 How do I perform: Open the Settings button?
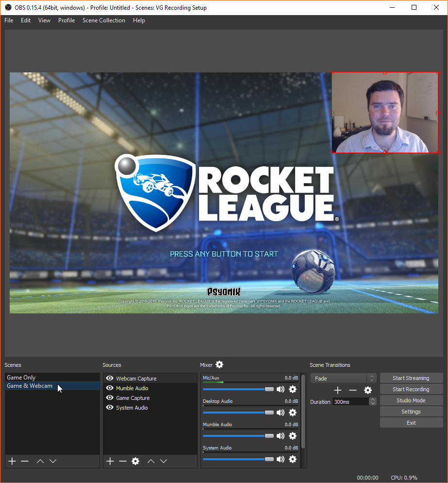coord(411,412)
